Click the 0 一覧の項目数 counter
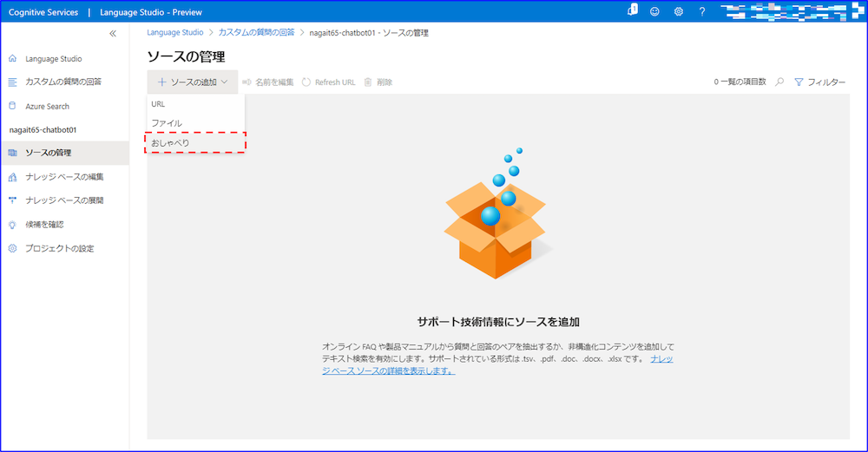This screenshot has width=868, height=452. point(740,82)
